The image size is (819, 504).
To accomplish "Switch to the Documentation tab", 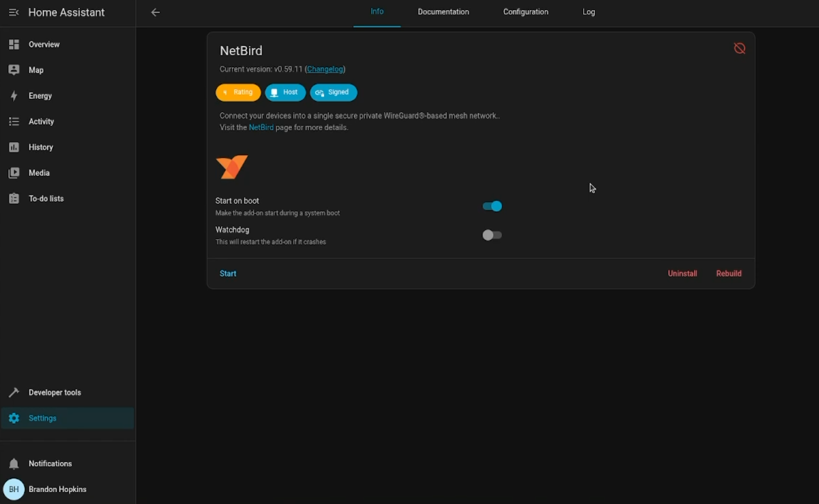I will pyautogui.click(x=443, y=12).
